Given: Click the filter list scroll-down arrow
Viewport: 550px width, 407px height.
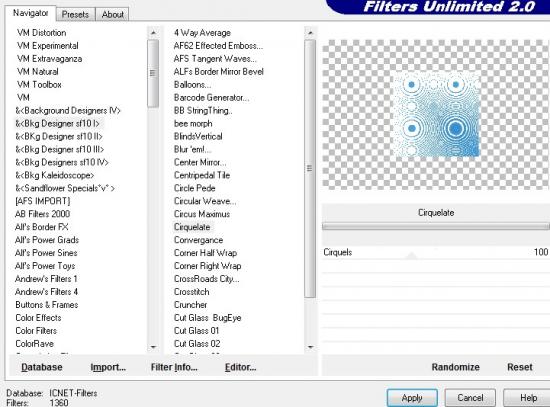Looking at the screenshot, I should pyautogui.click(x=310, y=347).
